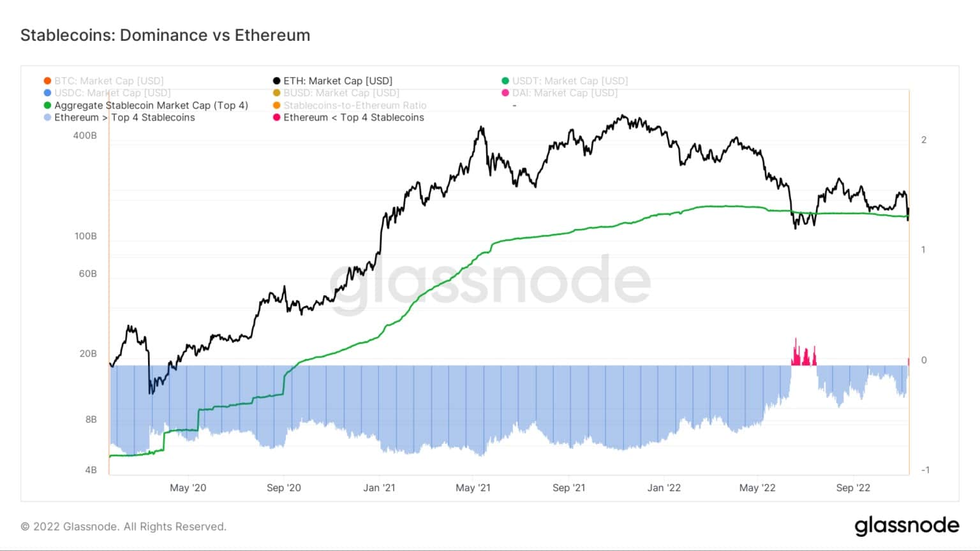Toggle the ETH Market Cap legend entry
Image resolution: width=980 pixels, height=551 pixels.
332,81
